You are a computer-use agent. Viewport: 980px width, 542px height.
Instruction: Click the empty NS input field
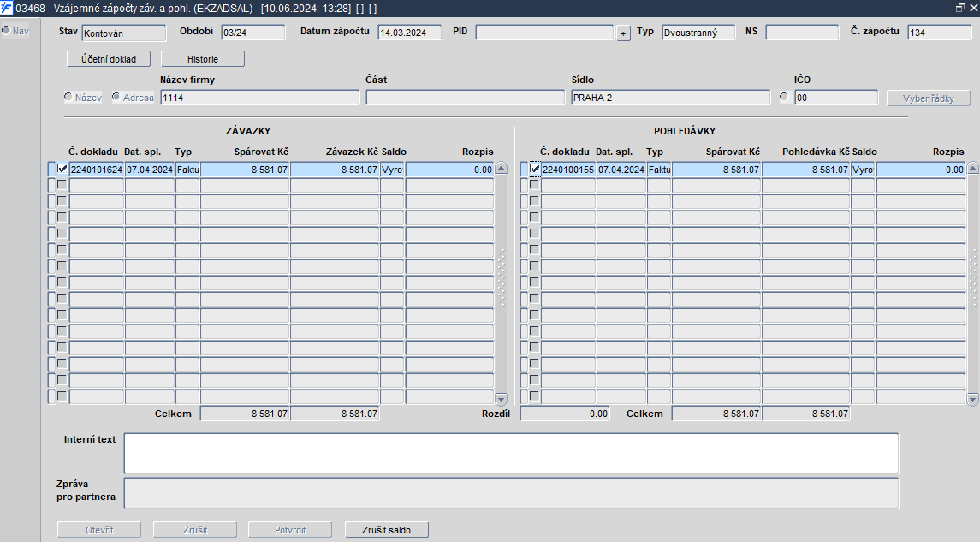point(802,33)
